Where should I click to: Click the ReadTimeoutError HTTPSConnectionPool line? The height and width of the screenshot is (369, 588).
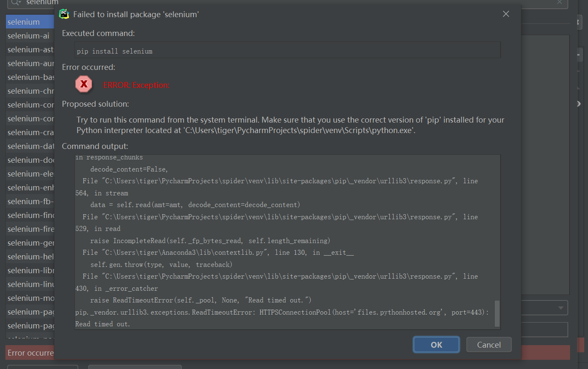(282, 312)
